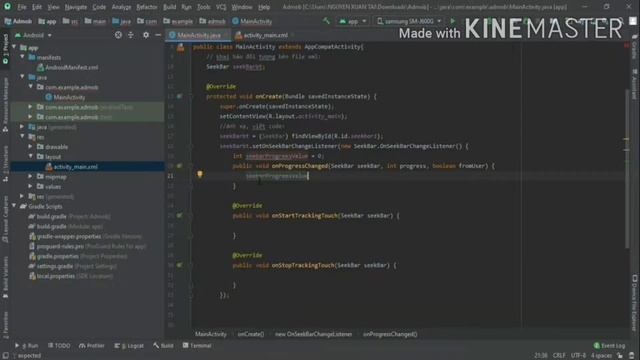The height and width of the screenshot is (360, 640).
Task: Click the UTF-8 encoding in status bar
Action: pos(578,356)
